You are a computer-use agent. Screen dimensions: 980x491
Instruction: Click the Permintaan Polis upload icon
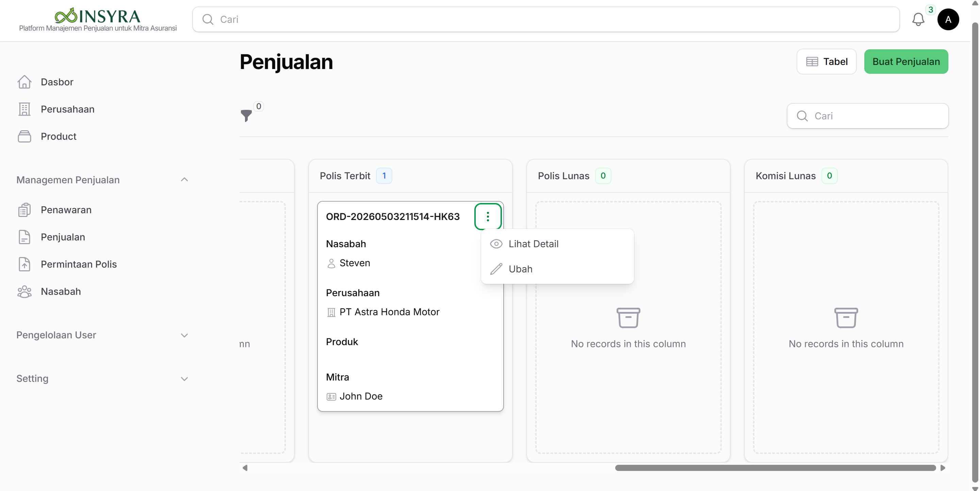(x=24, y=264)
